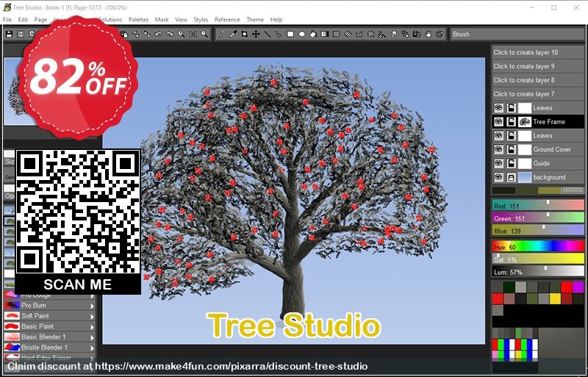Click the Lum 57% slider
Screen dimensions: 588x377
pyautogui.click(x=538, y=272)
